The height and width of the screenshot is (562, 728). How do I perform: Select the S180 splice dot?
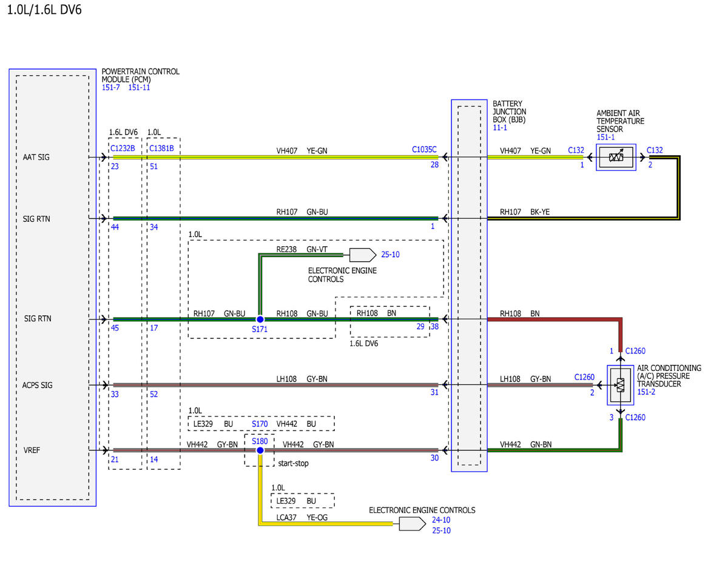pyautogui.click(x=260, y=450)
